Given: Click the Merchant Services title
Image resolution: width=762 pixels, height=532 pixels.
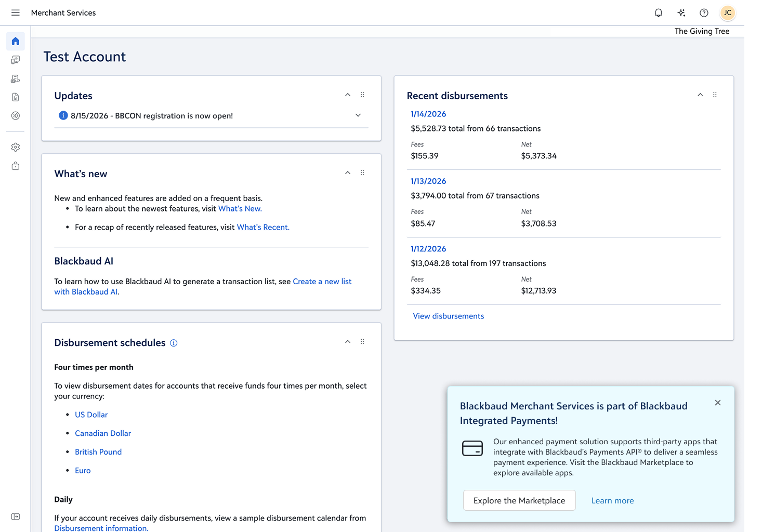Looking at the screenshot, I should pos(63,13).
